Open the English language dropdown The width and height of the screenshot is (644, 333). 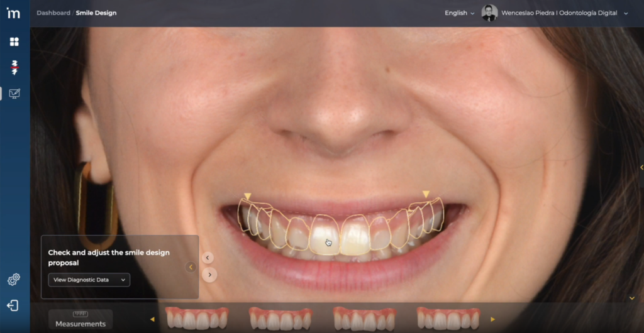(459, 13)
